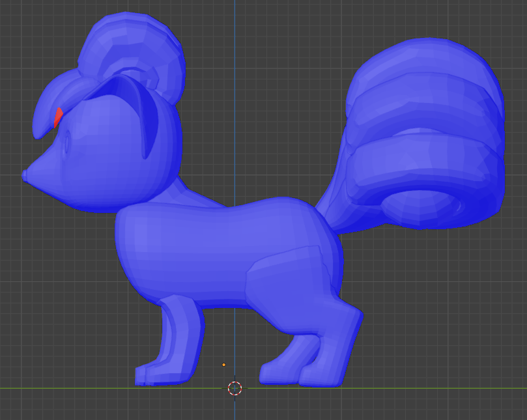Click the nose tip of the model
This screenshot has width=527, height=420.
[24, 175]
